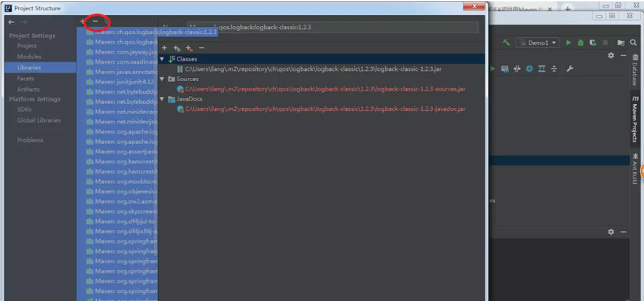Viewport: 644px width, 301px height.
Task: Open the Demo1 run configuration dropdown
Action: point(538,42)
